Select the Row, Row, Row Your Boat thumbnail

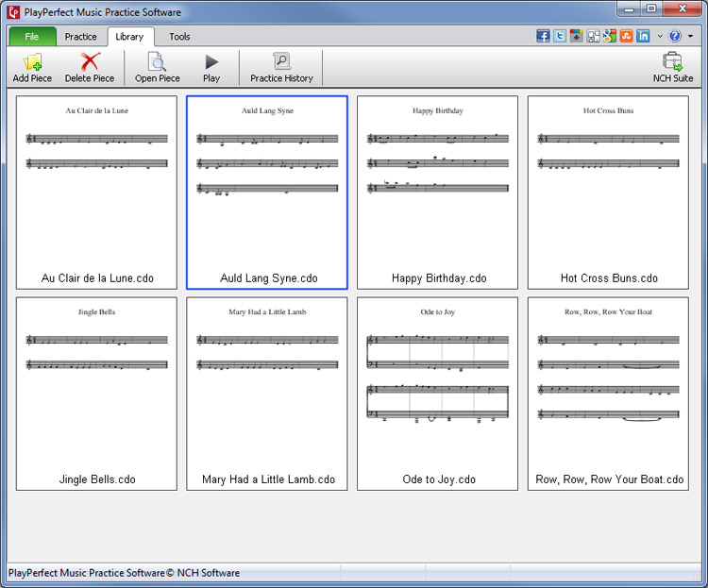point(608,394)
